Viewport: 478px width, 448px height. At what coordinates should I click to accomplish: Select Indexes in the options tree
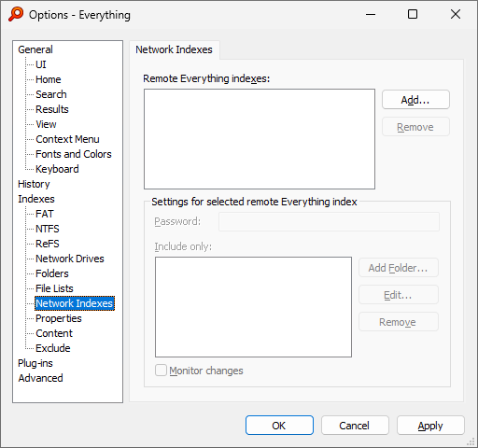pyautogui.click(x=36, y=199)
